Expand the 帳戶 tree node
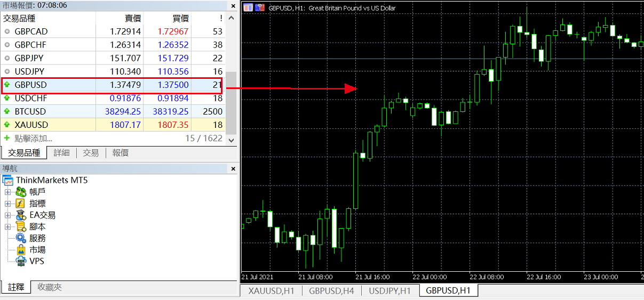Screen dimensions: 644x300 (7, 192)
